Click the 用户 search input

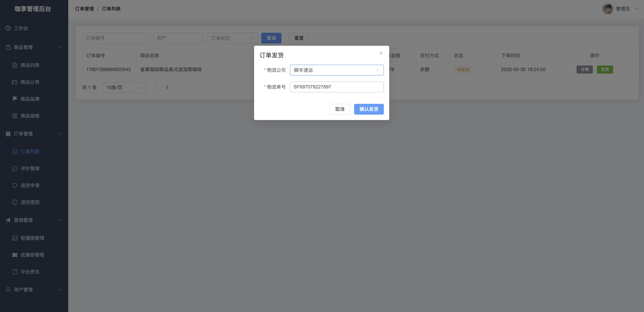[x=178, y=38]
